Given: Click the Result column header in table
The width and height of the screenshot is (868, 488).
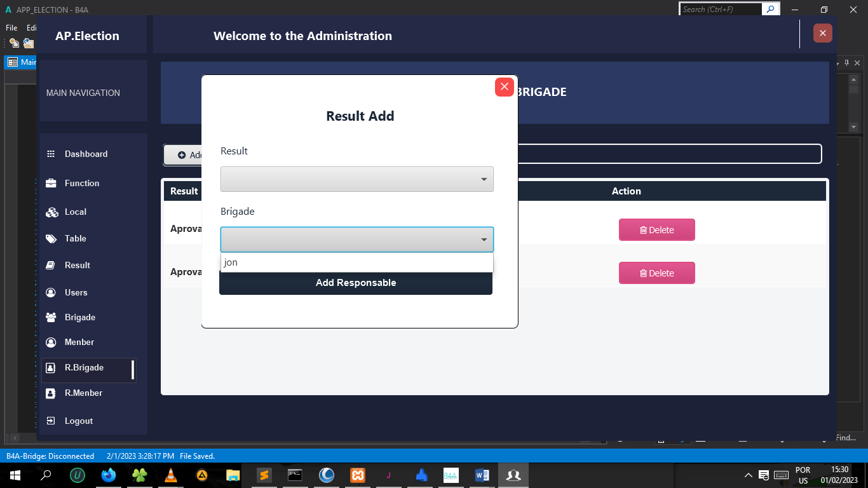Looking at the screenshot, I should coord(184,191).
